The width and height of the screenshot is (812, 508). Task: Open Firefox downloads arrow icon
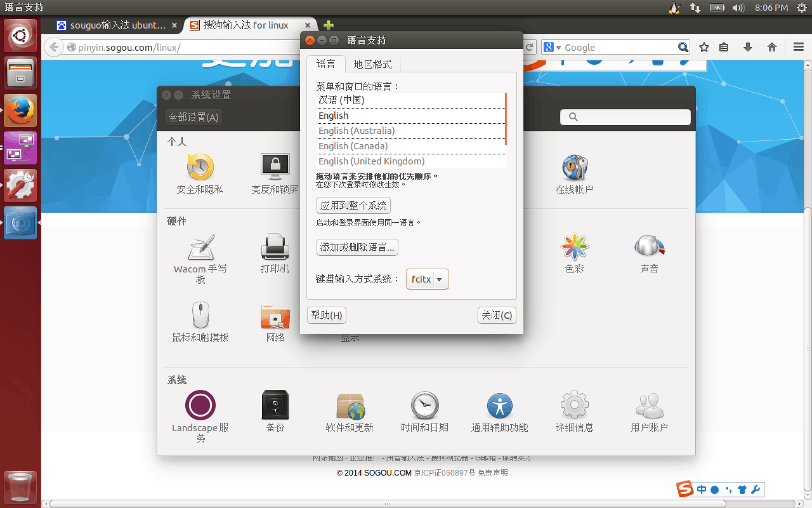(748, 47)
